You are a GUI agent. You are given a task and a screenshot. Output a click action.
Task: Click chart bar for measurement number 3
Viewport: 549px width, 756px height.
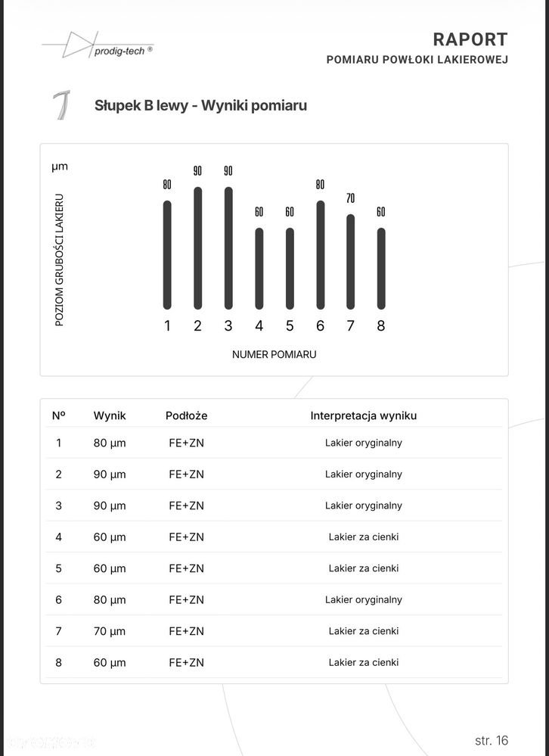[x=228, y=248]
